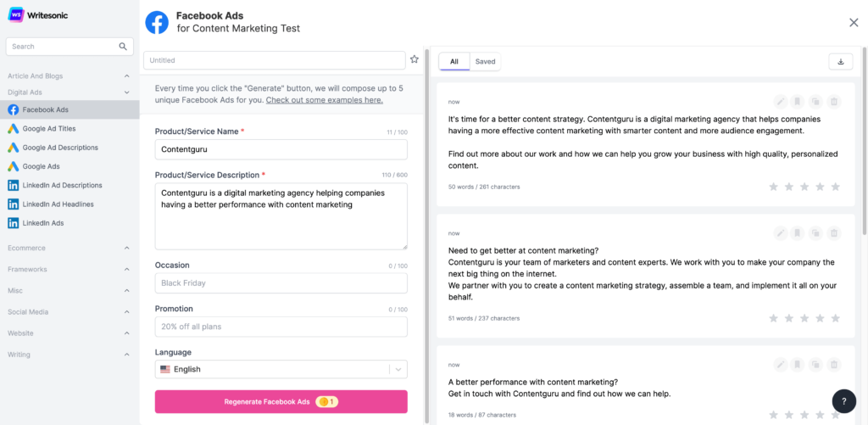
Task: Edit the 'Need to get better' ad
Action: pyautogui.click(x=781, y=233)
